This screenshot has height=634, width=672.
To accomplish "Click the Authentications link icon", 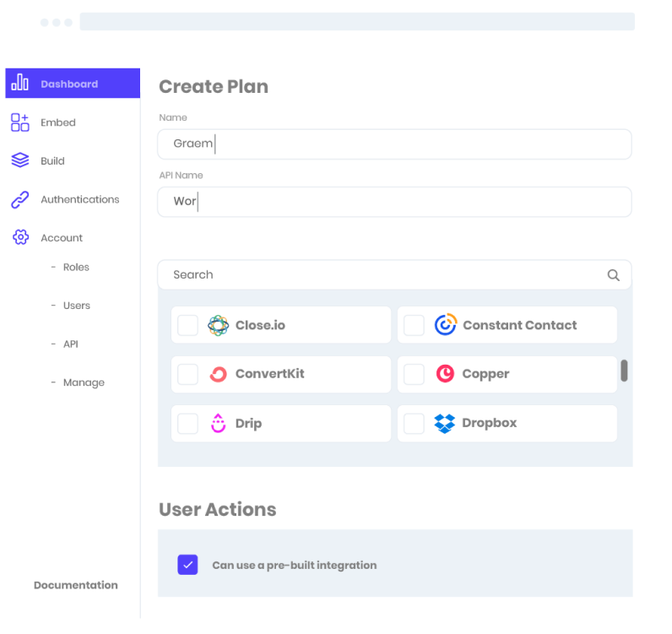I will point(19,200).
